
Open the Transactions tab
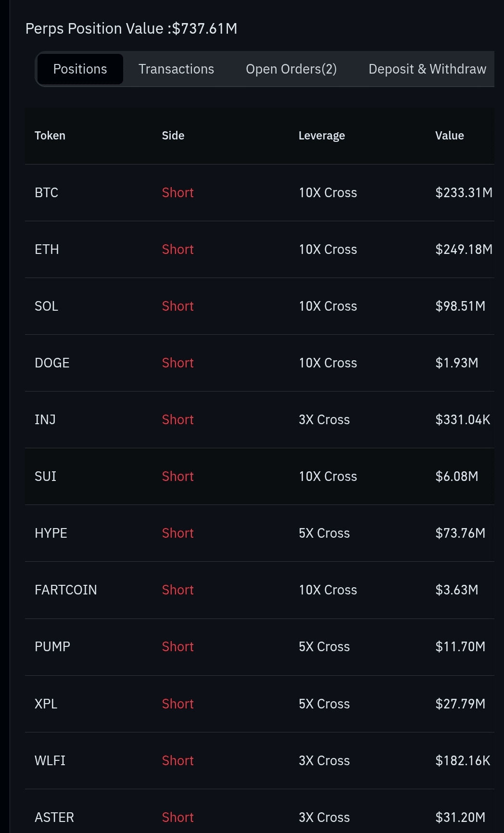[176, 69]
